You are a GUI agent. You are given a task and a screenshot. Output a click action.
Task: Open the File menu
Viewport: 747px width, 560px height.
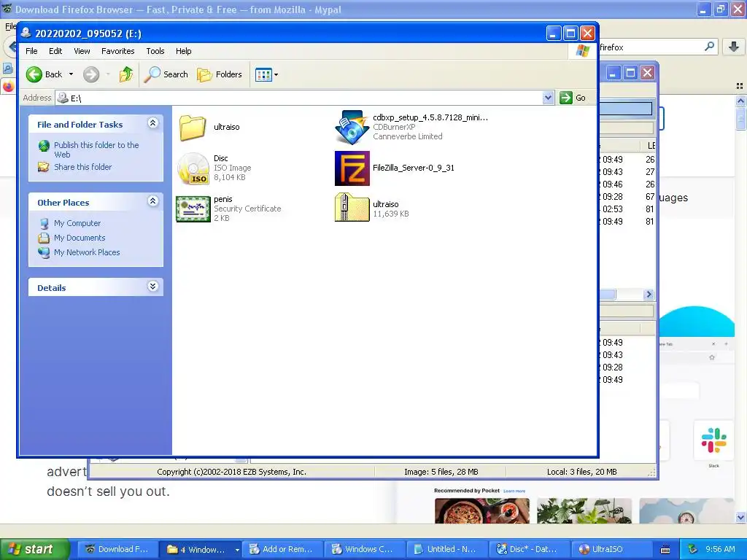pos(31,51)
